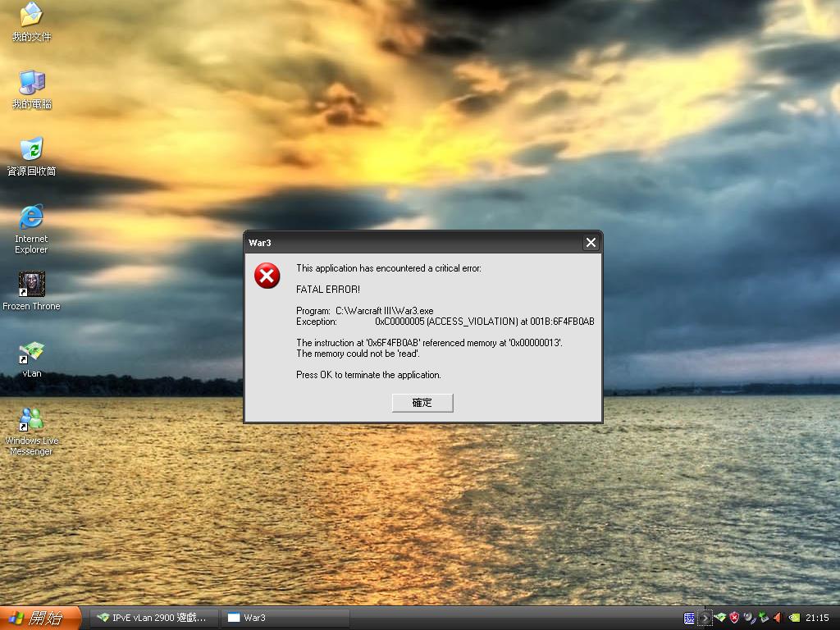Viewport: 840px width, 630px height.
Task: Select the Internet Explorer desktop icon
Action: click(x=32, y=229)
